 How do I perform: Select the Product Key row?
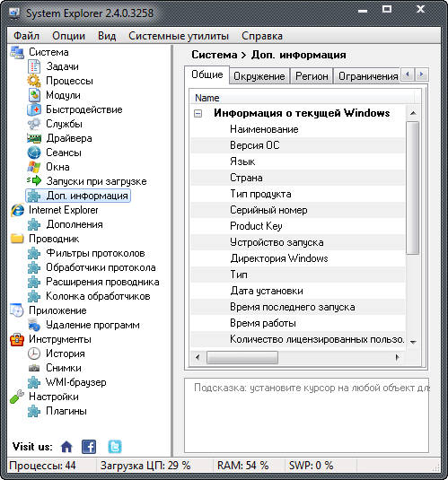coord(298,226)
